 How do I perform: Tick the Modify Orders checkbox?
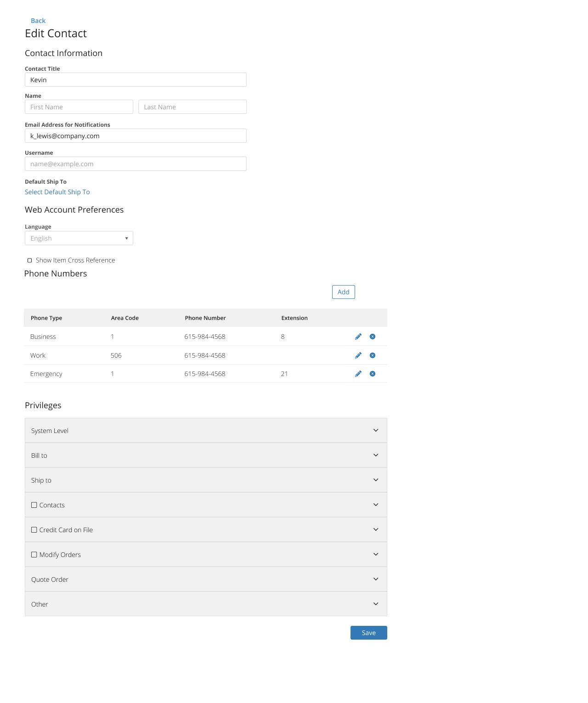(x=34, y=555)
